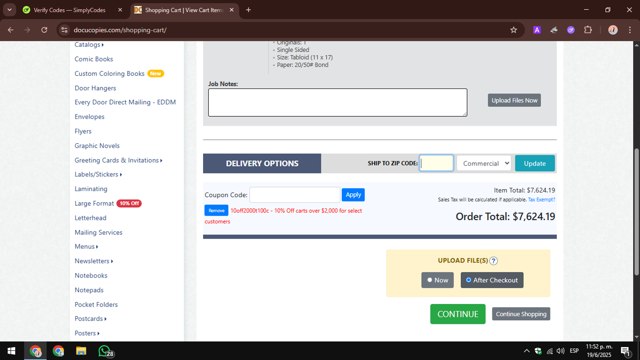Open the volume speaker icon in the tray
Image resolution: width=640 pixels, height=360 pixels.
click(x=560, y=351)
